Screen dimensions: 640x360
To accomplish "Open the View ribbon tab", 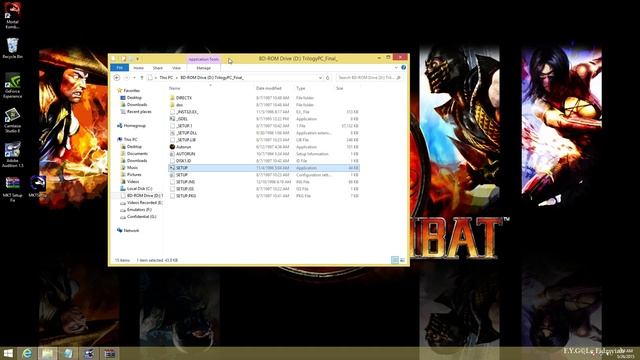I will (176, 68).
